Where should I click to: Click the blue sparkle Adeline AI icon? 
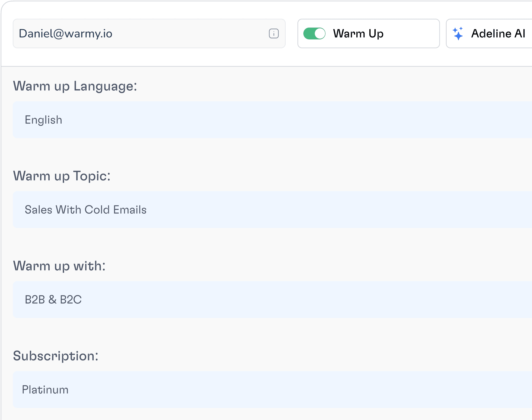458,34
